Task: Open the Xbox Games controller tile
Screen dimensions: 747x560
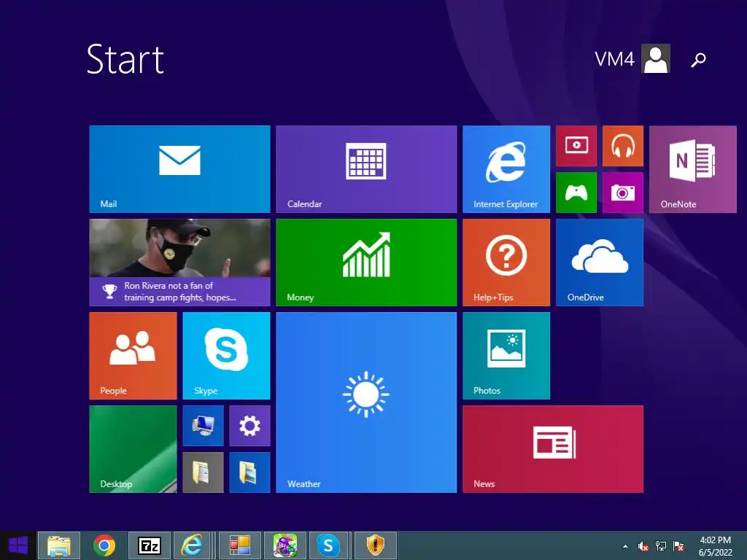Action: (576, 192)
